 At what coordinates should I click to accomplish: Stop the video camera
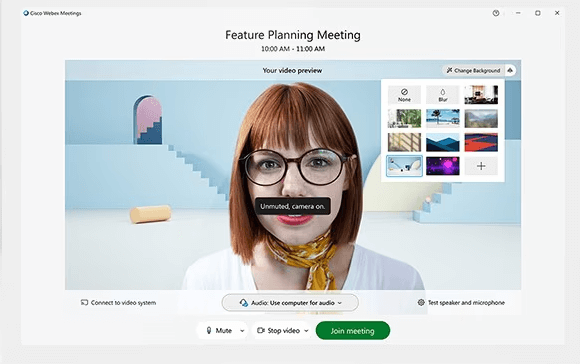(x=278, y=330)
